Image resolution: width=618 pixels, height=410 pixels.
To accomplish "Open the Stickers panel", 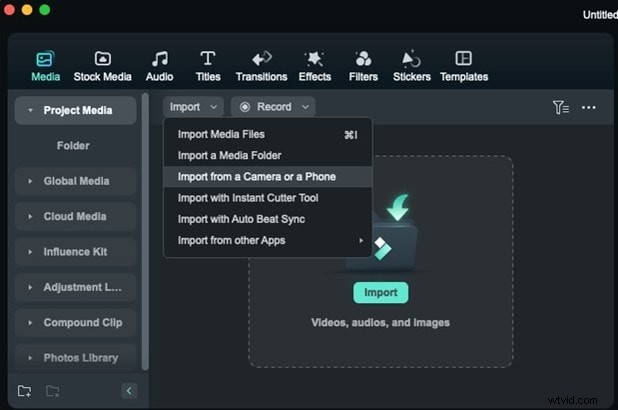I will click(411, 60).
